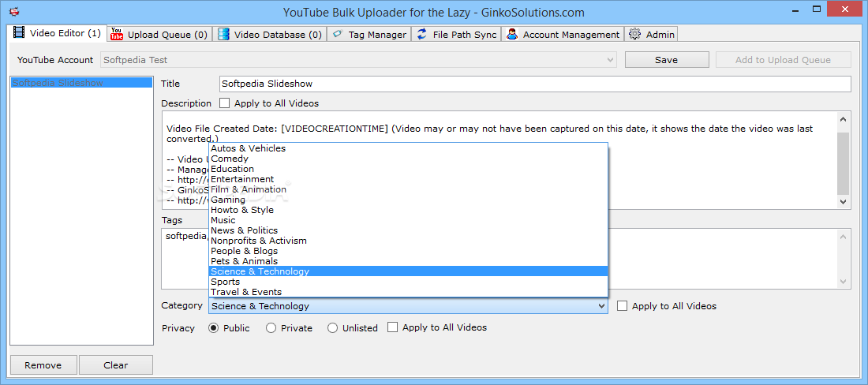The height and width of the screenshot is (385, 868).
Task: Click the sync arrows icon on File Path Sync tab
Action: tap(422, 34)
